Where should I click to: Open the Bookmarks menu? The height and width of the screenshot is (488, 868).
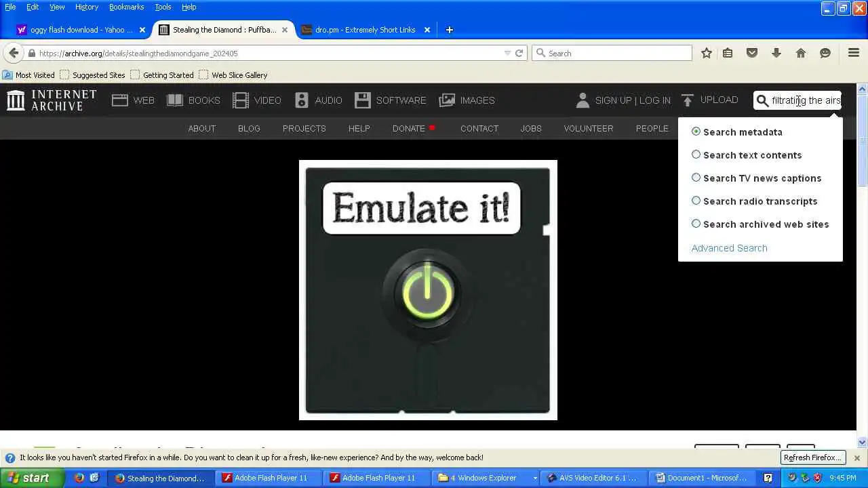[x=127, y=7]
